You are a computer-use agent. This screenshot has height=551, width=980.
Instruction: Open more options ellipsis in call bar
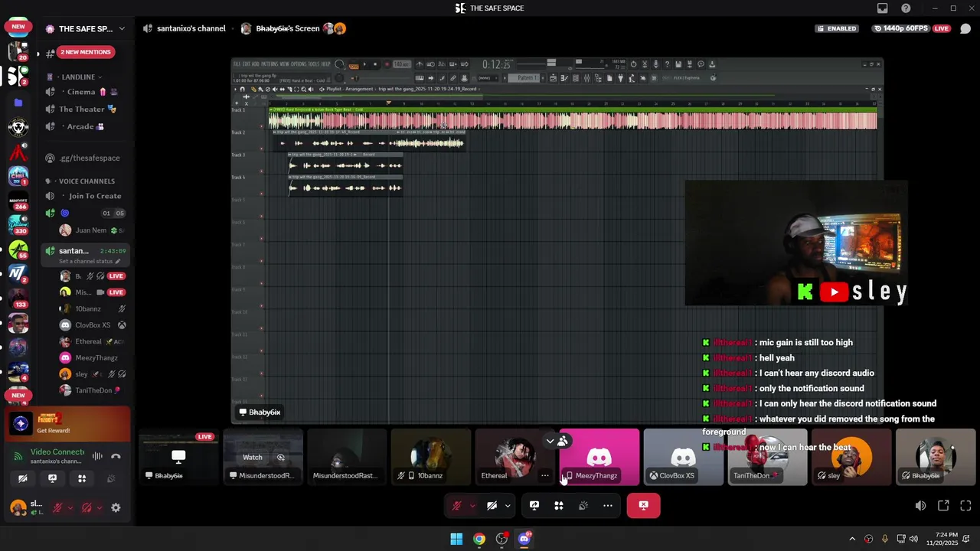tap(608, 506)
